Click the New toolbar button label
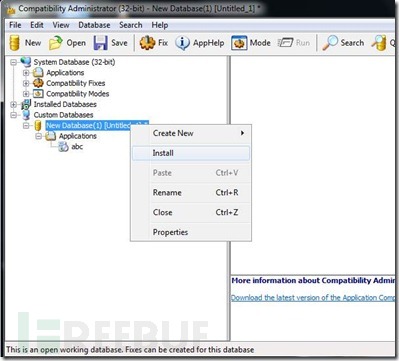 (33, 43)
